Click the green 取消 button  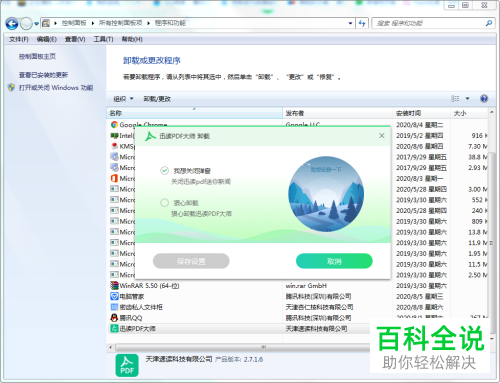coord(334,261)
